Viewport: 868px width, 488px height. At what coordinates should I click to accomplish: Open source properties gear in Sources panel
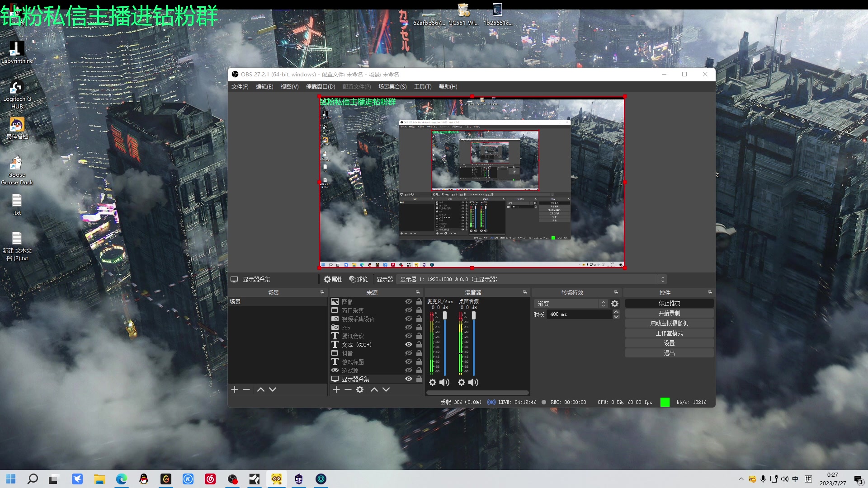click(x=360, y=389)
